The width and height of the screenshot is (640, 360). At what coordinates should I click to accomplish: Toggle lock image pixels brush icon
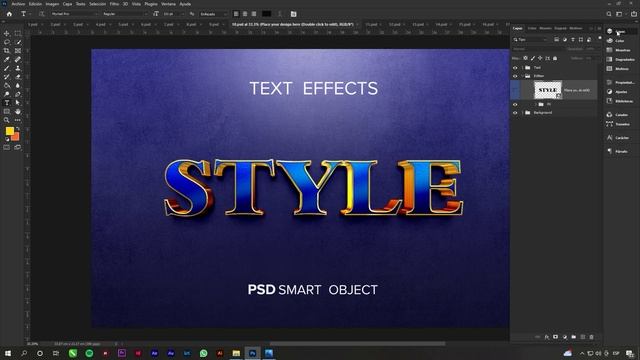click(x=533, y=58)
